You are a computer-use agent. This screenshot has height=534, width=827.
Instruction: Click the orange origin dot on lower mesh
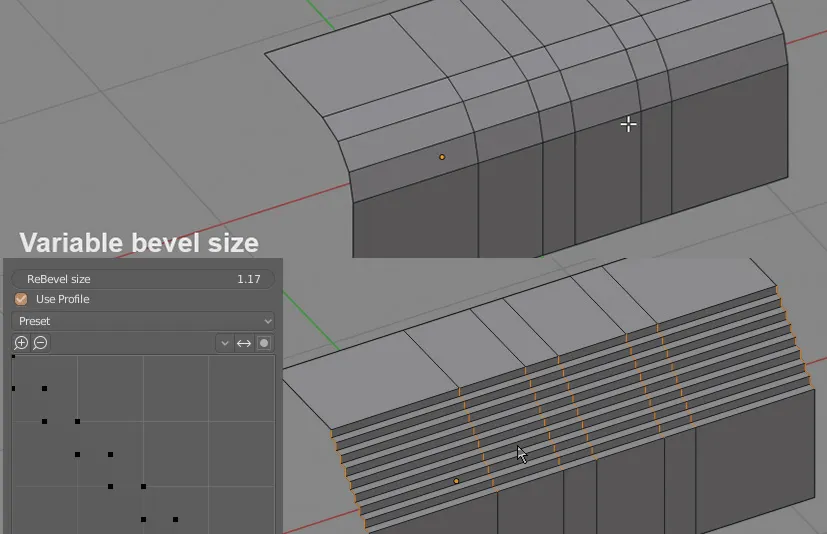pos(456,481)
